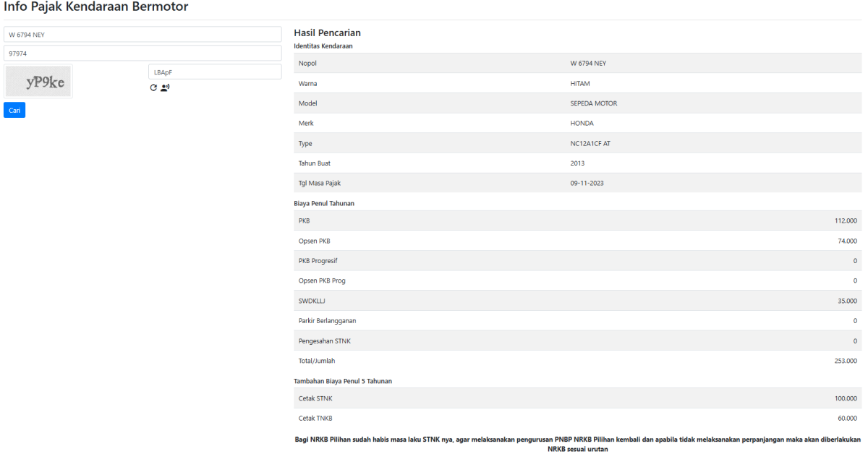Image resolution: width=868 pixels, height=454 pixels.
Task: Select the Opsen PKB label
Action: [315, 241]
